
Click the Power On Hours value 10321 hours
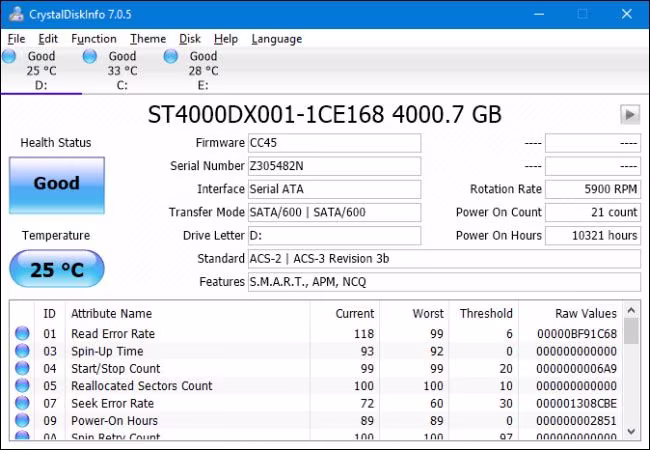[x=593, y=236]
